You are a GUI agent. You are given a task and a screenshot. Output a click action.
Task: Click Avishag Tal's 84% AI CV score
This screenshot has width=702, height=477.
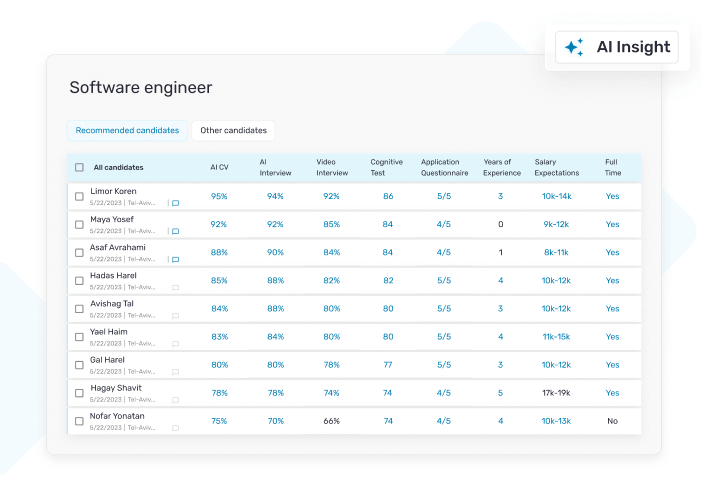[x=220, y=309]
